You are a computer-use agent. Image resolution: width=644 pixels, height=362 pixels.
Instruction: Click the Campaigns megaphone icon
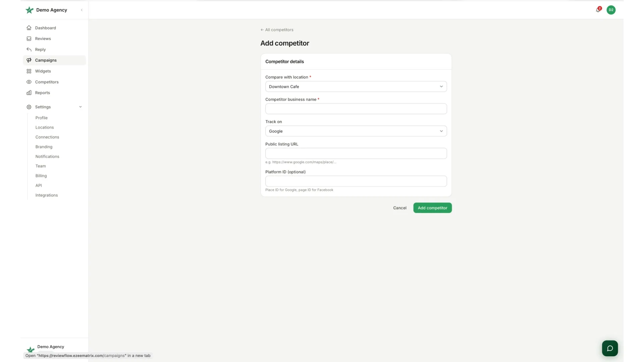coord(29,60)
